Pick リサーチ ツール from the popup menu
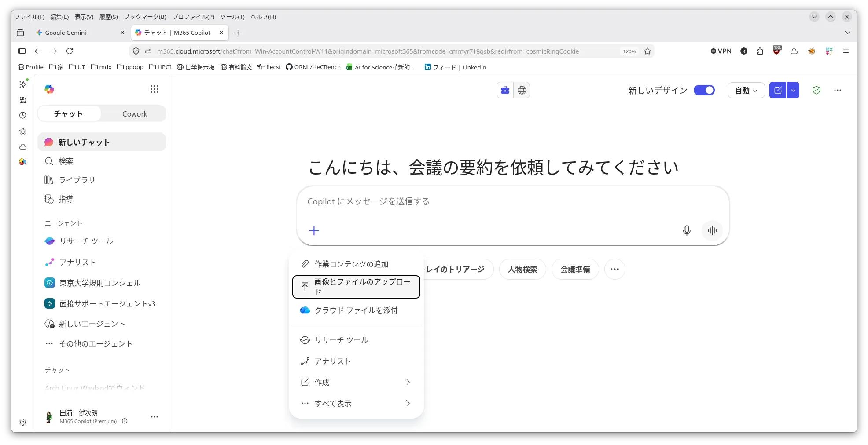Image resolution: width=868 pixels, height=445 pixels. [x=356, y=340]
